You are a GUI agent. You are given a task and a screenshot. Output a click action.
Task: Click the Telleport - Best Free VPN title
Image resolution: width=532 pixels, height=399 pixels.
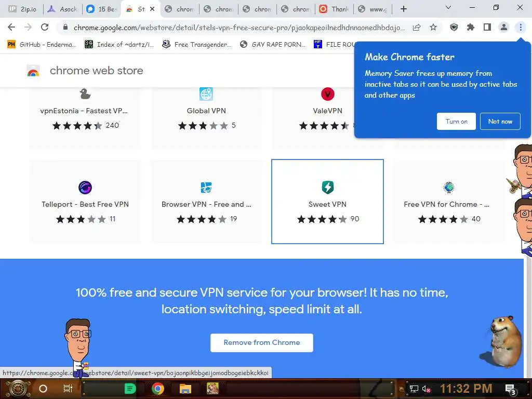(85, 204)
